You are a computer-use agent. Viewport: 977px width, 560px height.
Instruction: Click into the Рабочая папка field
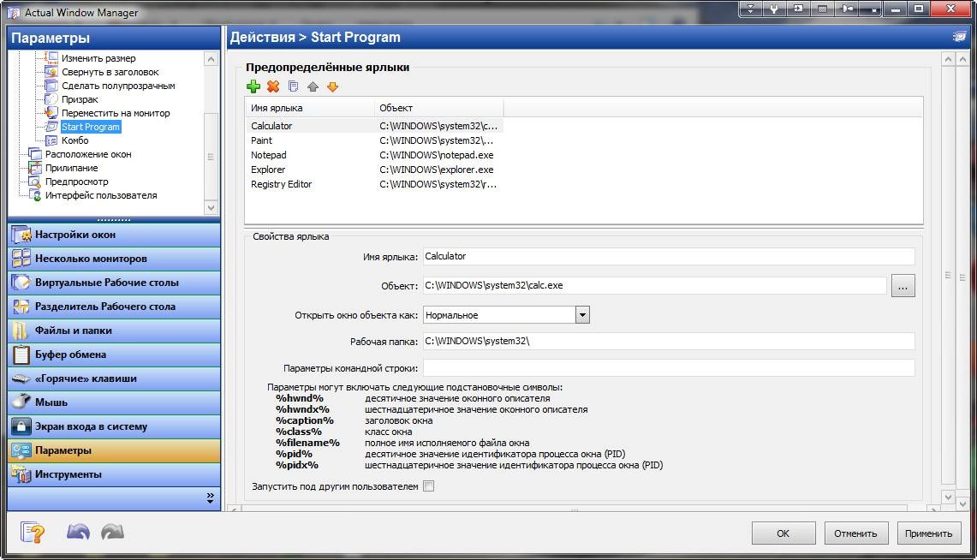point(669,342)
